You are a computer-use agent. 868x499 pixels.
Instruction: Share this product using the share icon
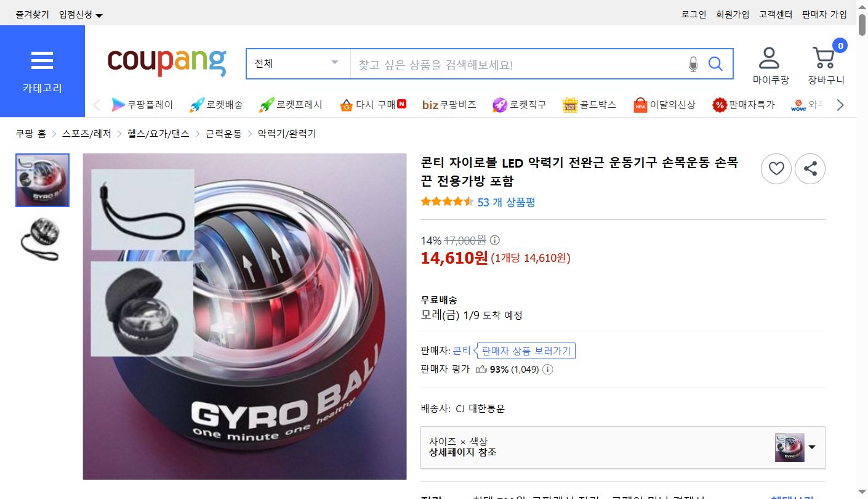point(810,169)
